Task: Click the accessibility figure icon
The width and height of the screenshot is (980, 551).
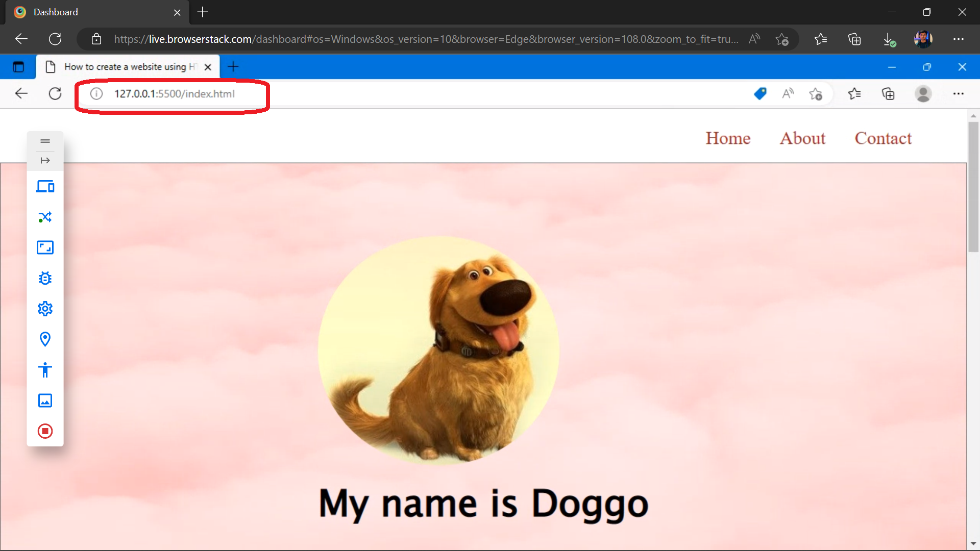Action: pyautogui.click(x=45, y=369)
